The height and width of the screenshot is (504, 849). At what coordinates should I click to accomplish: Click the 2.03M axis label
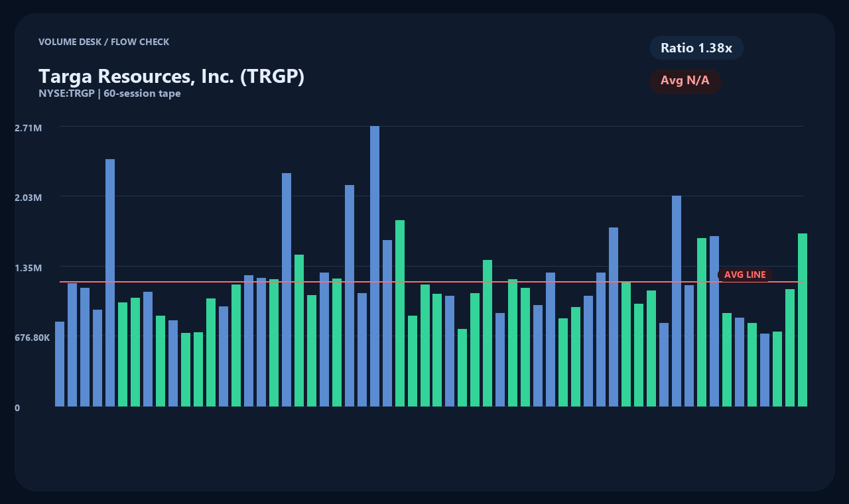[29, 198]
